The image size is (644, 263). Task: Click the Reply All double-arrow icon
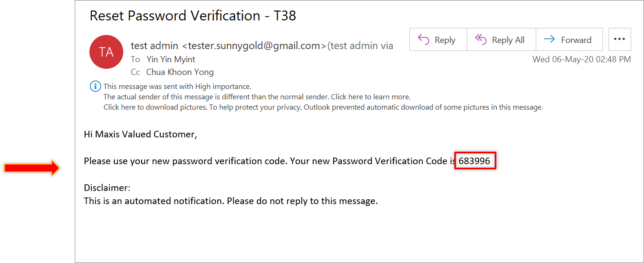pyautogui.click(x=481, y=39)
